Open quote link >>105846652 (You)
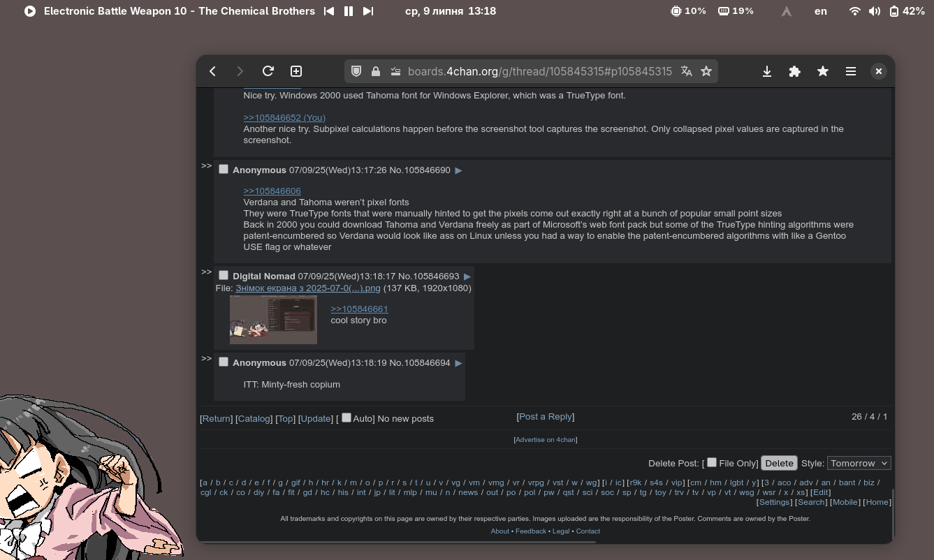The width and height of the screenshot is (934, 560). coord(284,117)
